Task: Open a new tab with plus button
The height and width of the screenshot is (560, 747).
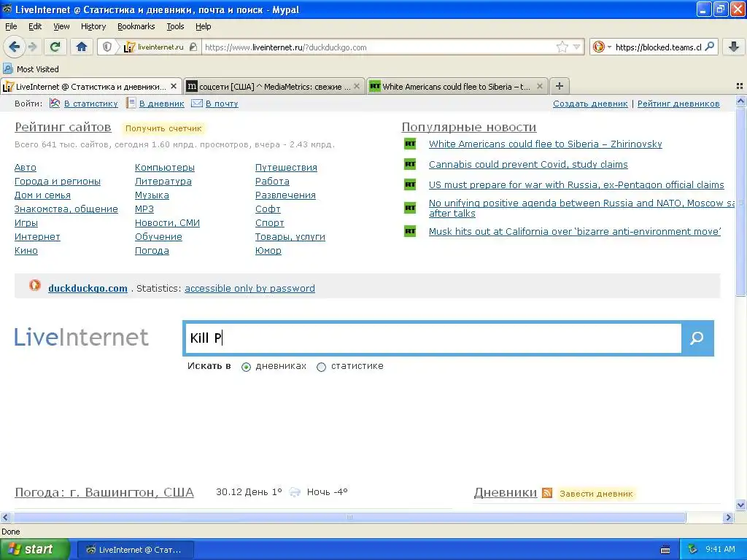Action: click(x=560, y=86)
